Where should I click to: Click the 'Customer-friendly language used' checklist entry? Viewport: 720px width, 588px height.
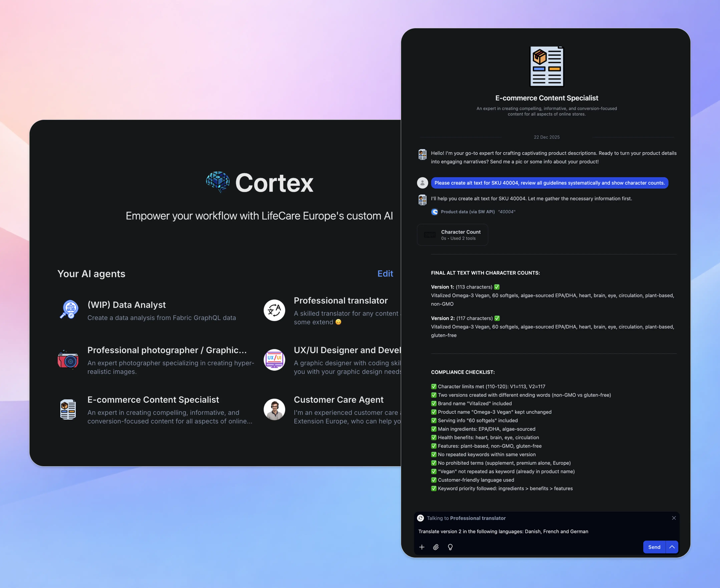[x=476, y=480]
